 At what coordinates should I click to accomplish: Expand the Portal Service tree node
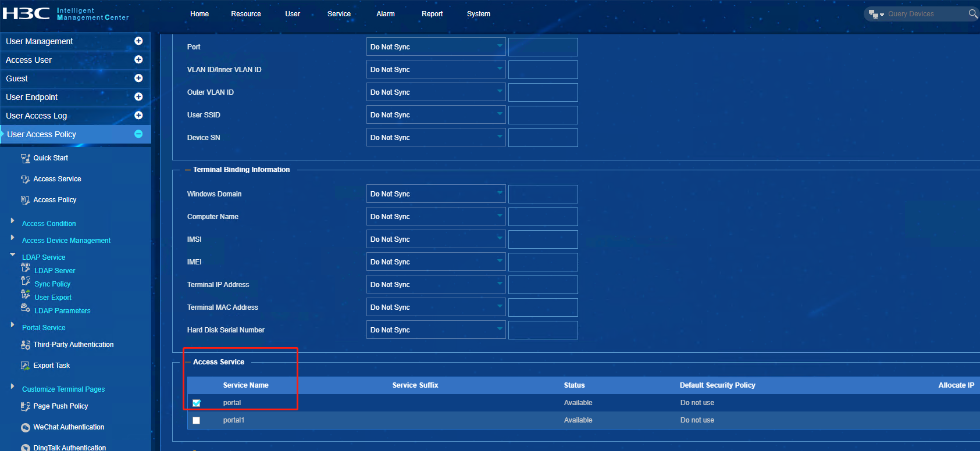coord(12,325)
